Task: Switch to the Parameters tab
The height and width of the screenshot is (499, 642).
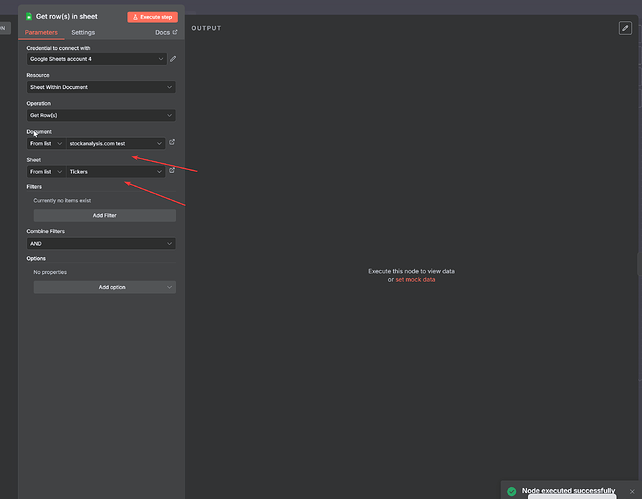Action: coord(41,32)
